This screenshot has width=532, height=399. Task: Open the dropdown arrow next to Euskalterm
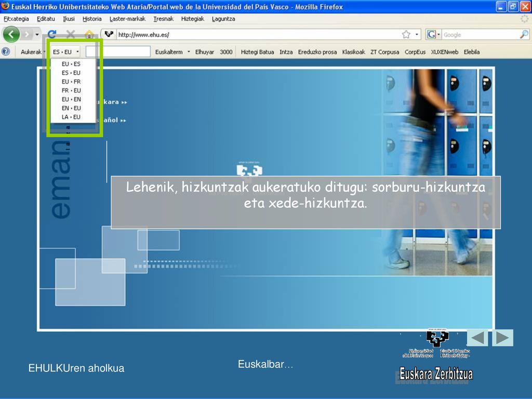(189, 52)
